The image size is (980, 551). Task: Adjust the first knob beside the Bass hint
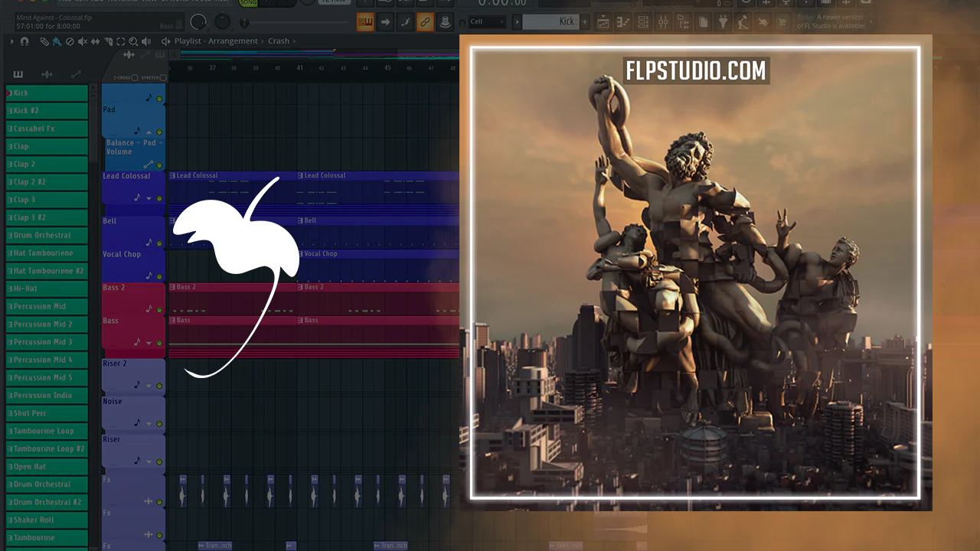click(x=198, y=22)
